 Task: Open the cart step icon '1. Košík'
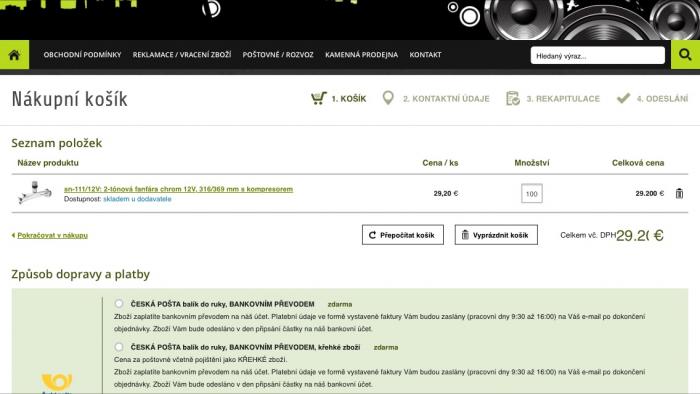(x=319, y=98)
